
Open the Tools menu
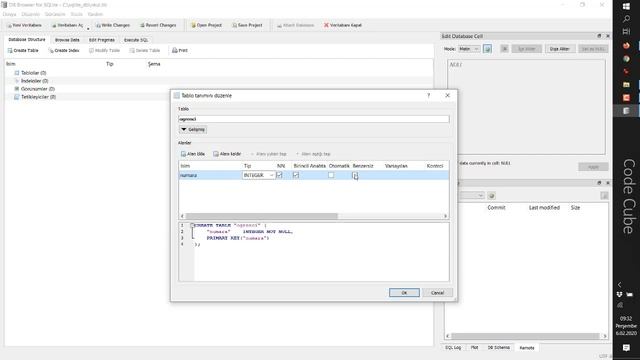click(76, 14)
